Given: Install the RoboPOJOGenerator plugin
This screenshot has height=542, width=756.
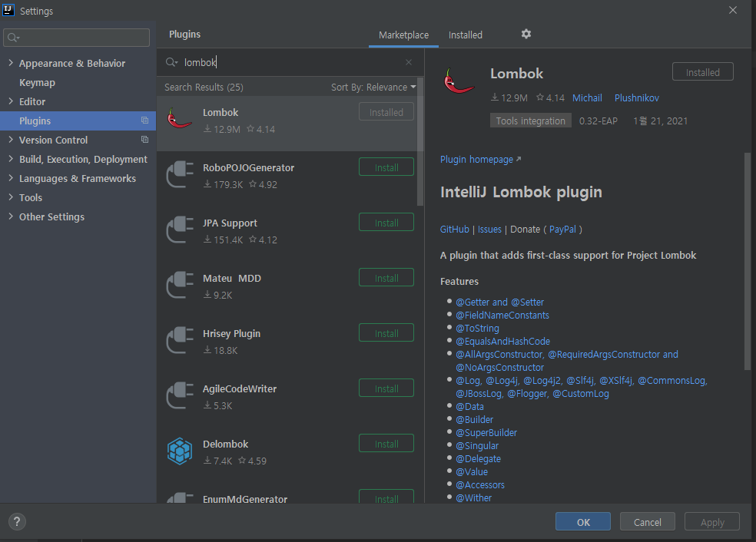Looking at the screenshot, I should tap(386, 167).
